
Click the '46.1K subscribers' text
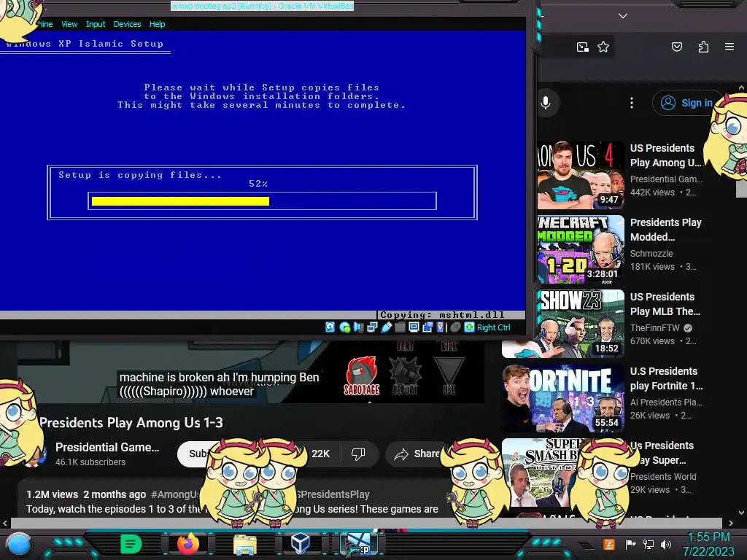(90, 462)
